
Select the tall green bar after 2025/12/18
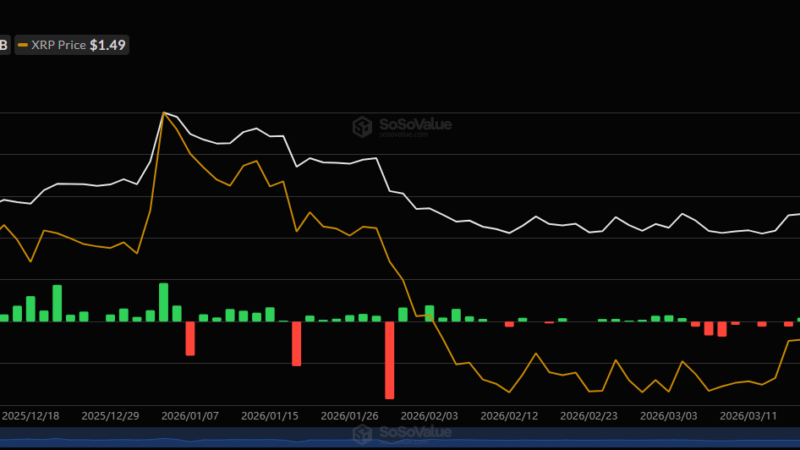tap(57, 303)
